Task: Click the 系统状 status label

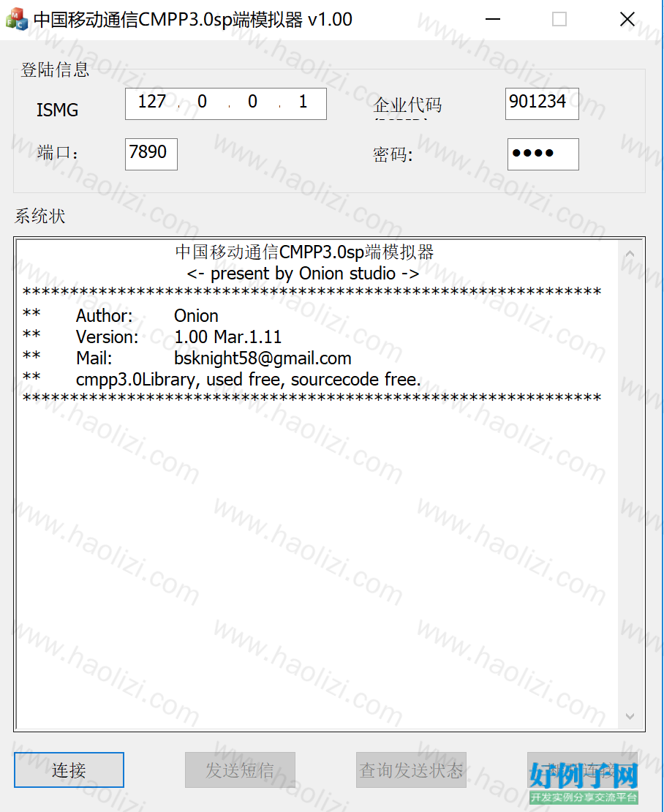Action: [39, 216]
